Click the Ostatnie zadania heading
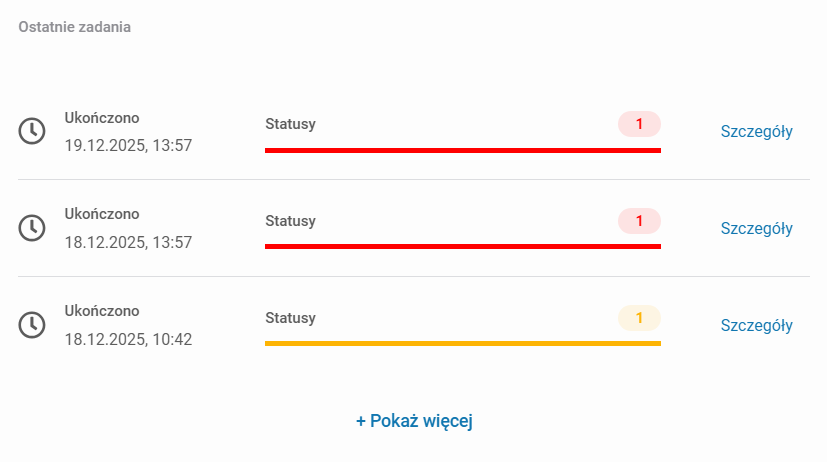Viewport: 827px width, 462px height. point(74,27)
